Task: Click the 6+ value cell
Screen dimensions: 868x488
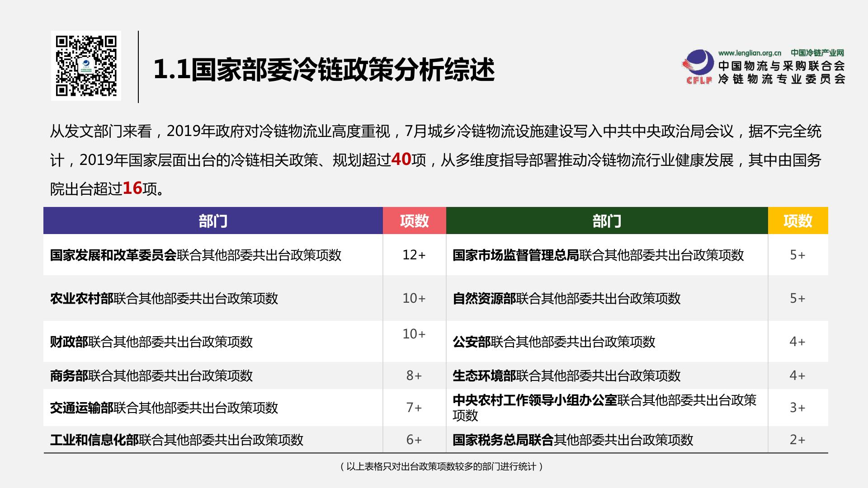Action: pos(414,440)
